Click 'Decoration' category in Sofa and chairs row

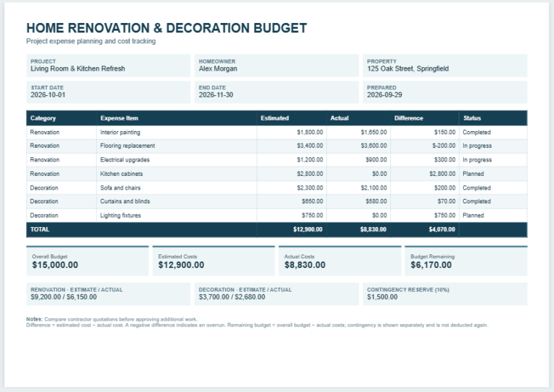tap(44, 188)
